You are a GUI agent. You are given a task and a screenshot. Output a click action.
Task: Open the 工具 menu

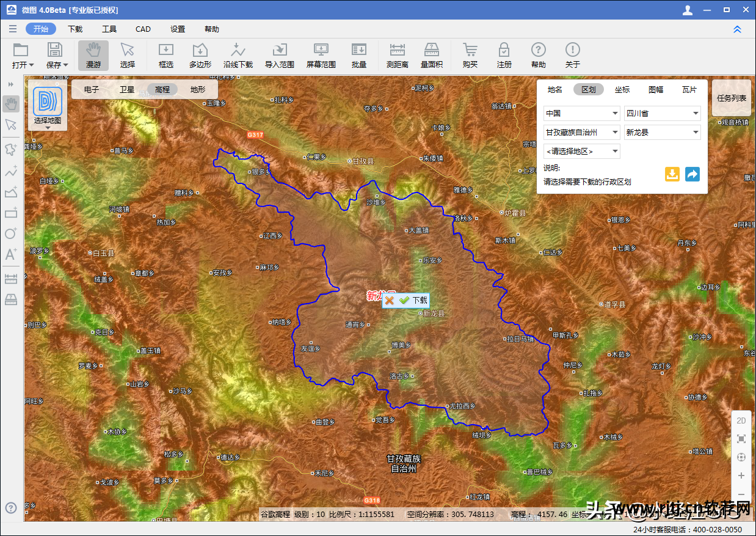click(x=109, y=29)
